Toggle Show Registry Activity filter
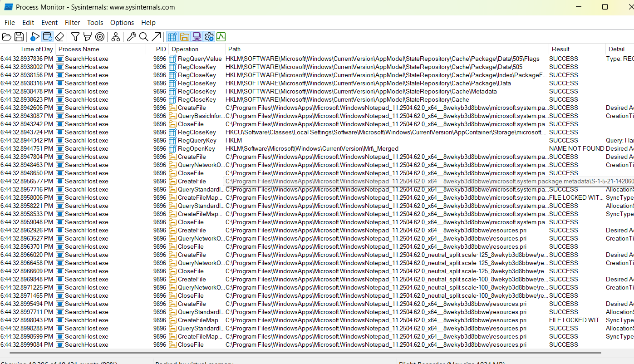The image size is (634, 364). [171, 37]
